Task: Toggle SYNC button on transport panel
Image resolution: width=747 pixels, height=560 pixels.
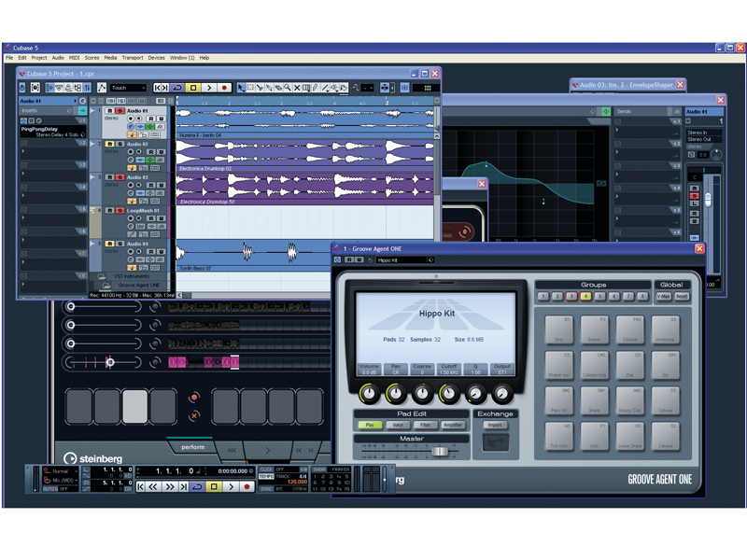Action: tap(267, 489)
